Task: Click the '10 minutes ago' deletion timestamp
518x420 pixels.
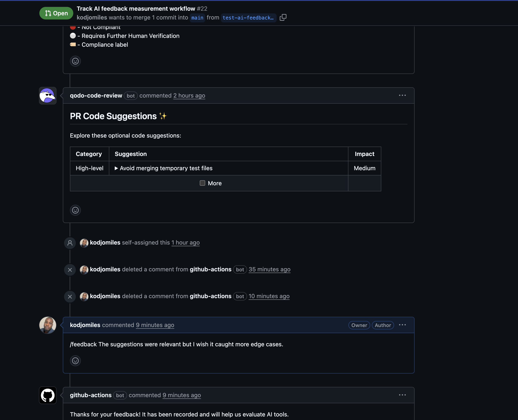Action: tap(269, 296)
